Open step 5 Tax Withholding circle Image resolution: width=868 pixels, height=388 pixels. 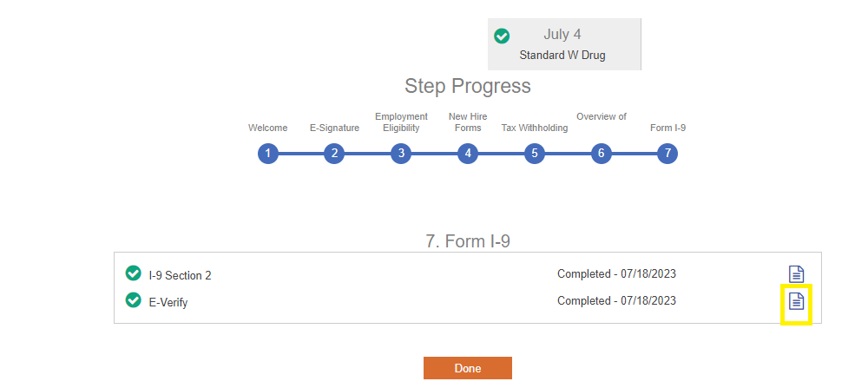pyautogui.click(x=535, y=154)
